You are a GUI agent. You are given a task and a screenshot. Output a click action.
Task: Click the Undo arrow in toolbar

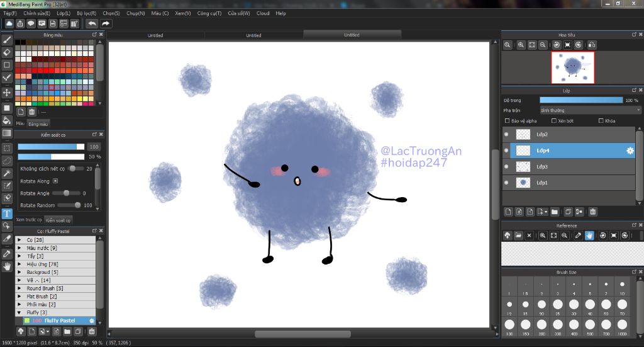(x=92, y=23)
